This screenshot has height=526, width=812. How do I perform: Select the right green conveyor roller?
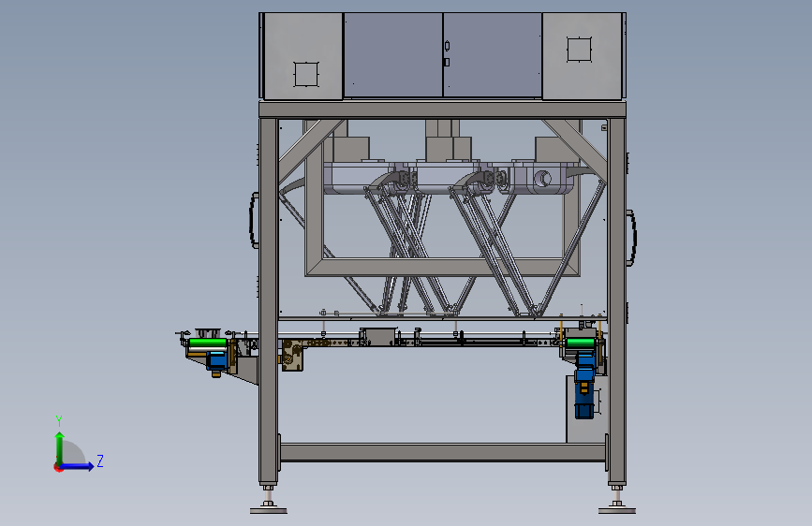580,343
